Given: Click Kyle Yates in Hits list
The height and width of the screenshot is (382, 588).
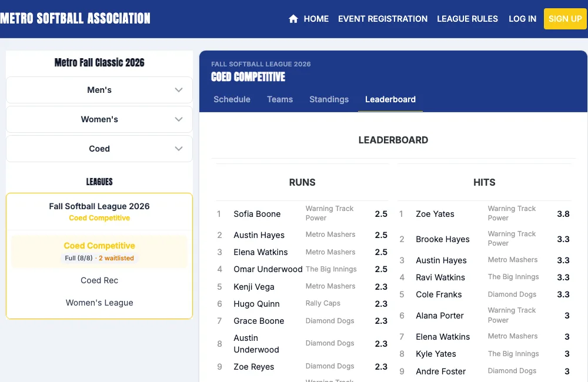Looking at the screenshot, I should click(x=436, y=354).
